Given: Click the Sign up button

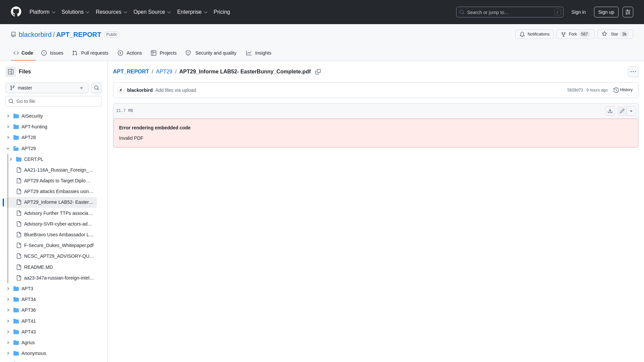Looking at the screenshot, I should [606, 12].
